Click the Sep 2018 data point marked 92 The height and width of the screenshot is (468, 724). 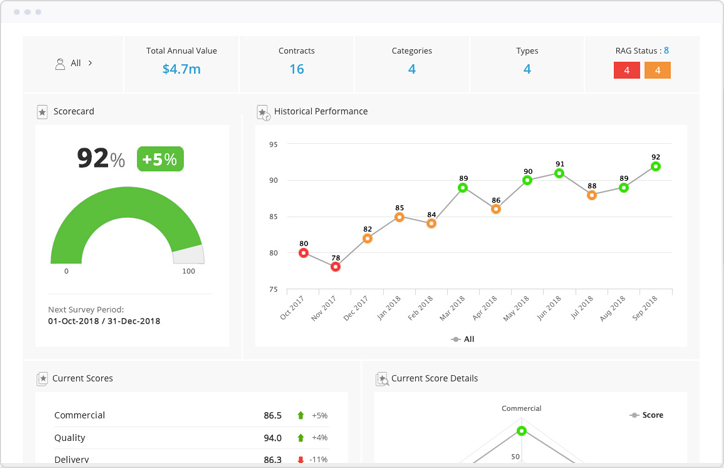[656, 167]
